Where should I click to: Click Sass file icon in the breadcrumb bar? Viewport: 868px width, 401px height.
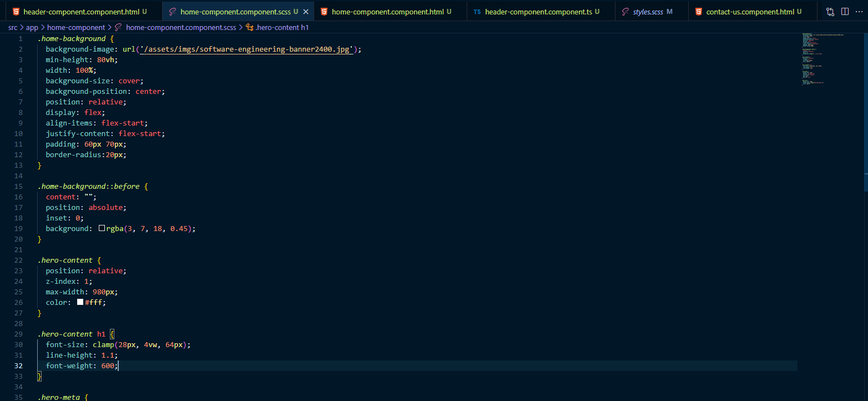coord(118,27)
